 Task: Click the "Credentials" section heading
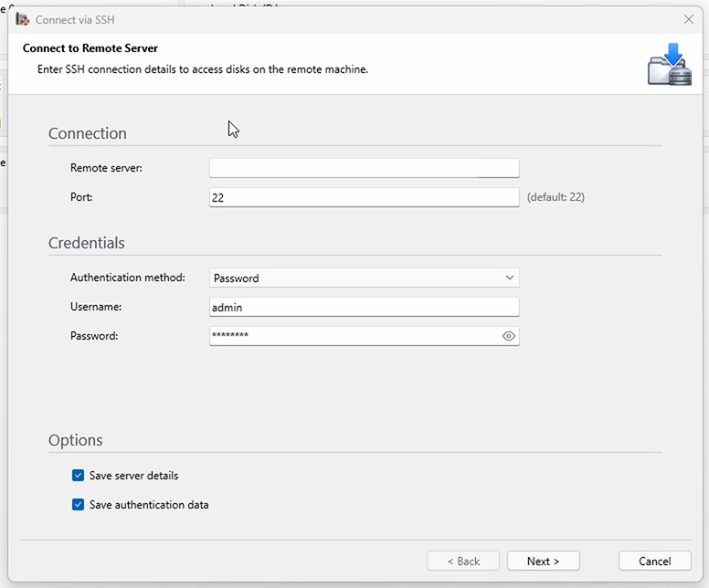(87, 243)
